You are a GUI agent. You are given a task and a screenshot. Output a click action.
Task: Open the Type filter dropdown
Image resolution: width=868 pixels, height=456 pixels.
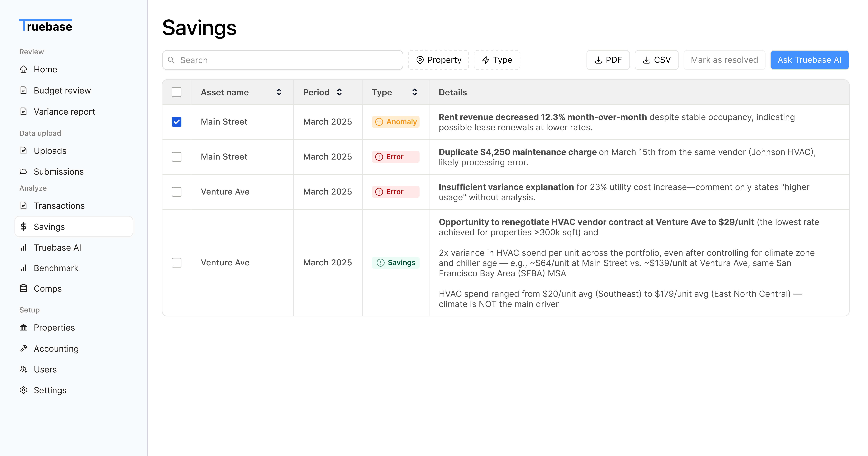497,60
